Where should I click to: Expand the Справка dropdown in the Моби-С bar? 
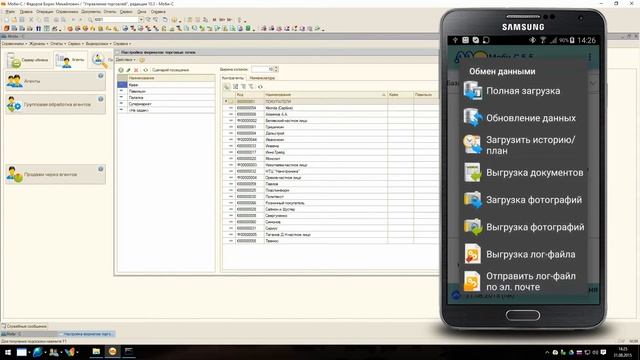pyautogui.click(x=122, y=44)
